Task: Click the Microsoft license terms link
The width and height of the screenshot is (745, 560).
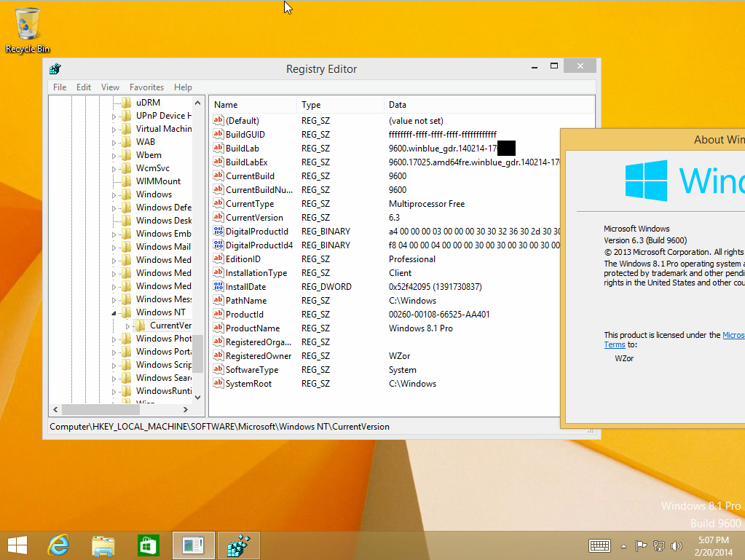Action: 733,335
